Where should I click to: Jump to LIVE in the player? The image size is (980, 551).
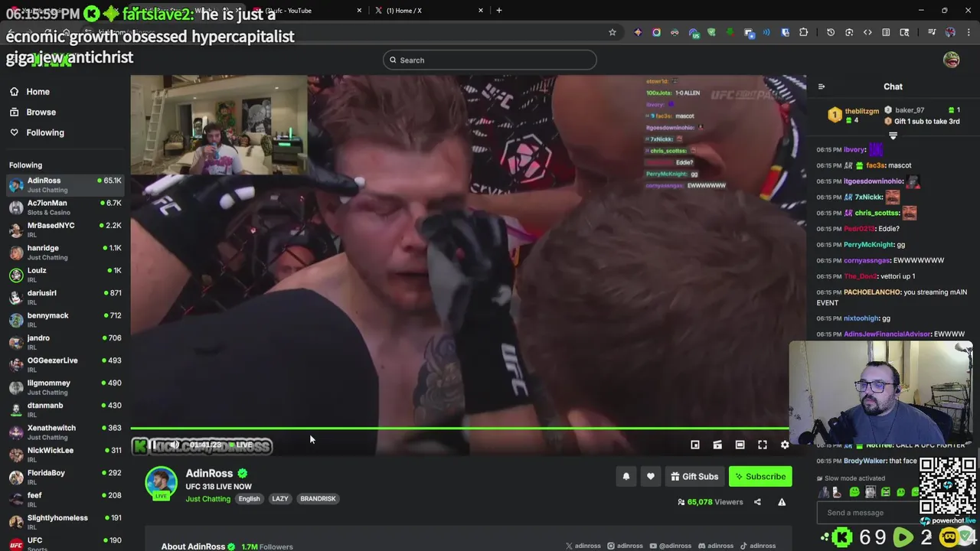[240, 445]
